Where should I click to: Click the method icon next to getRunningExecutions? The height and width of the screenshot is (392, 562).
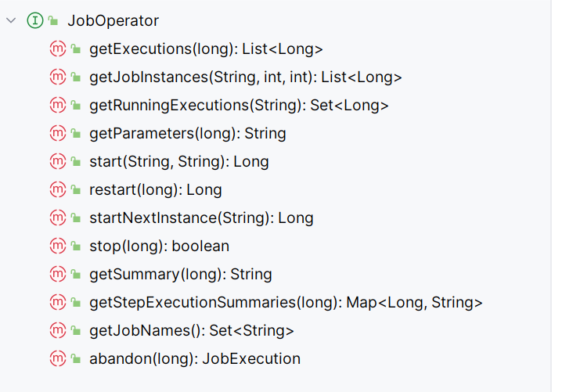coord(58,105)
